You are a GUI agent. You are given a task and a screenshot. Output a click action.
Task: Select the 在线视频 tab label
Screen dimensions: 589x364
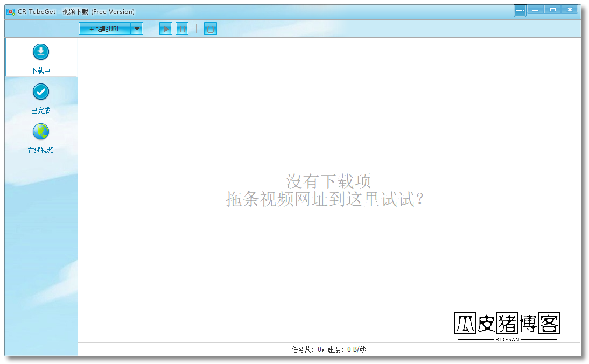click(41, 150)
